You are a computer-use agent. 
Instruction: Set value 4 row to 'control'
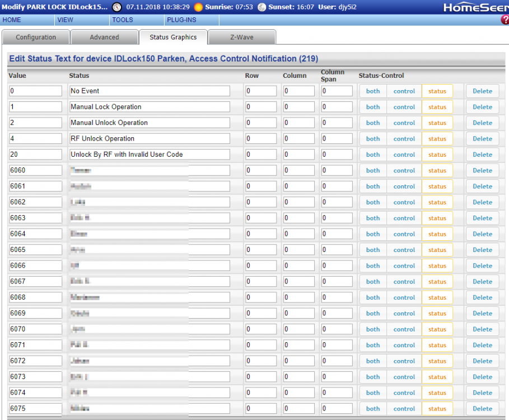(404, 139)
